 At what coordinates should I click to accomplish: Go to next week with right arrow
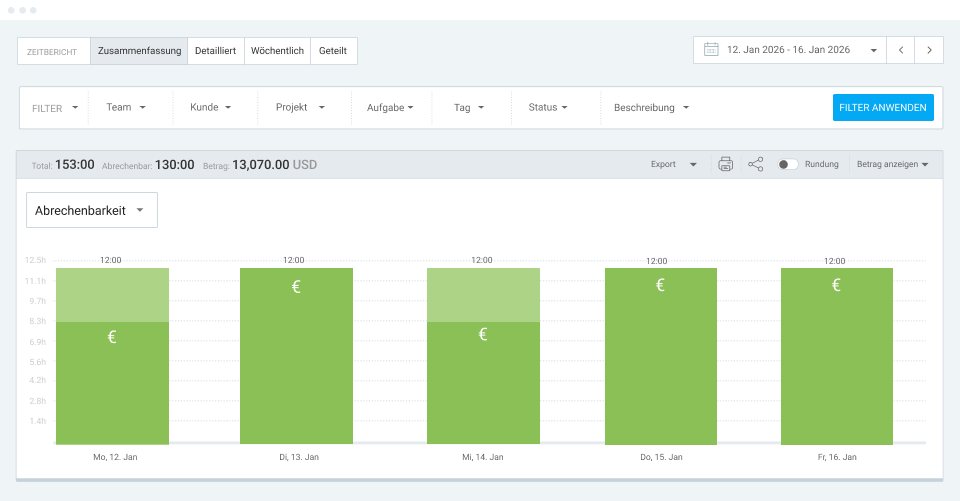(x=930, y=50)
